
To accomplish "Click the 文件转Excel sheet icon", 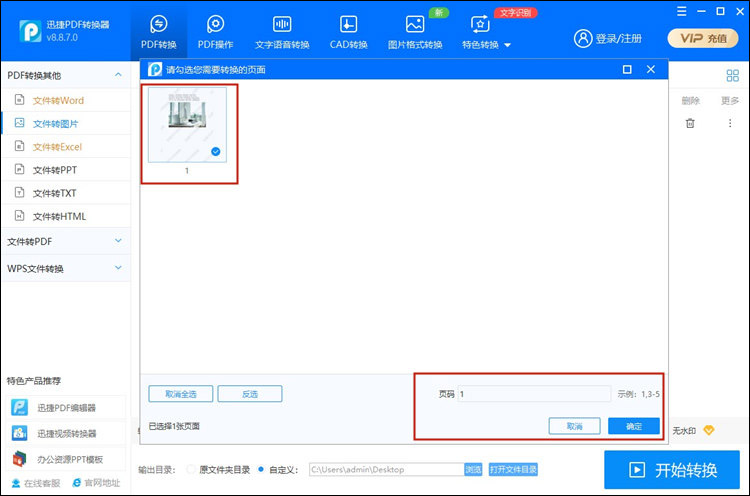I will click(19, 146).
